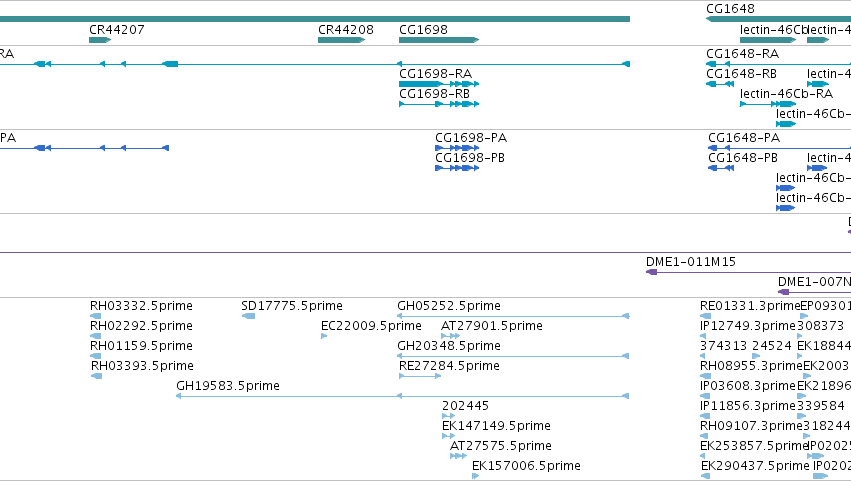Click the DME1-011M15 clone end marker
Screen dimensions: 851x481
pyautogui.click(x=651, y=272)
